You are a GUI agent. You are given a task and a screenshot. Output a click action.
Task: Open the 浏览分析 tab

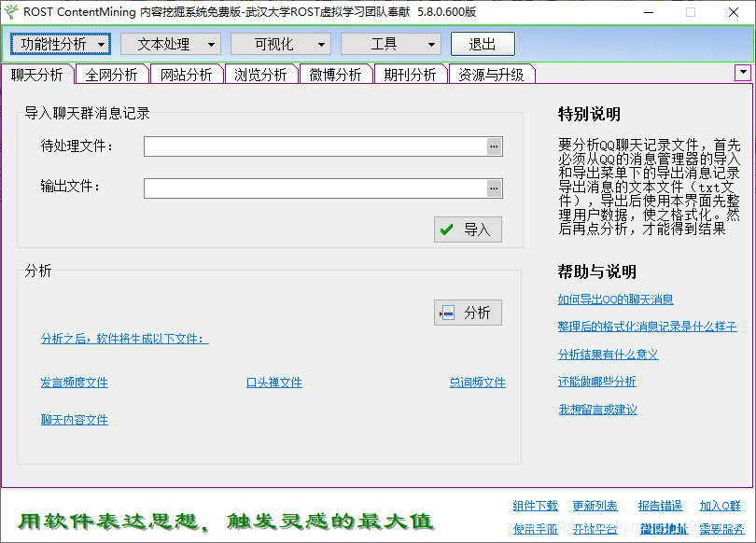coord(260,75)
